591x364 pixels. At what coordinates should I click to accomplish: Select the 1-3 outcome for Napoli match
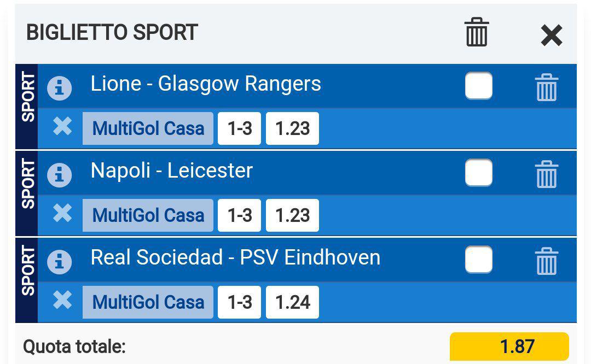(x=240, y=215)
